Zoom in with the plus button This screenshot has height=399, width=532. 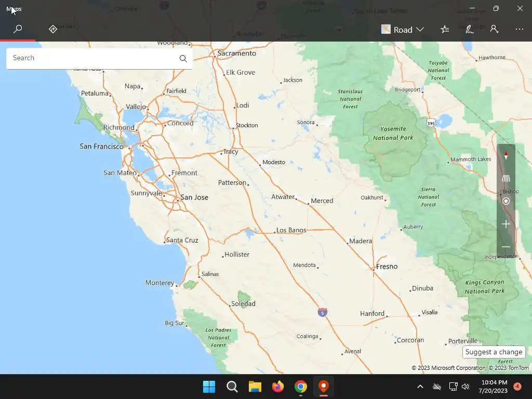click(x=506, y=224)
